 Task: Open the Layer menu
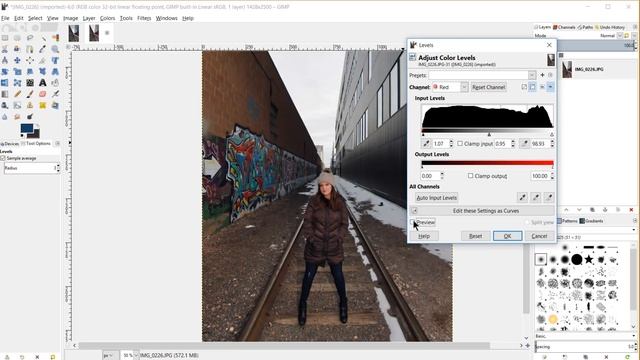89,18
